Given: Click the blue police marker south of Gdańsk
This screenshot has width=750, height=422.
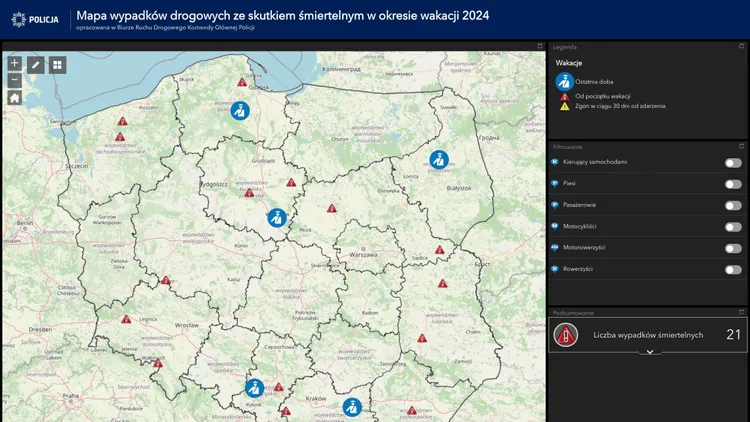Looking at the screenshot, I should [240, 111].
